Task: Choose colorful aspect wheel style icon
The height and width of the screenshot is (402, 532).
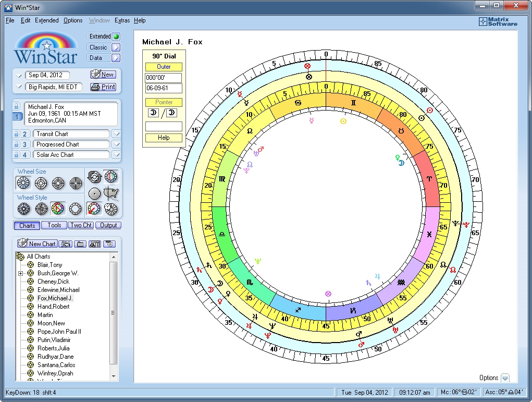Action: 58,209
